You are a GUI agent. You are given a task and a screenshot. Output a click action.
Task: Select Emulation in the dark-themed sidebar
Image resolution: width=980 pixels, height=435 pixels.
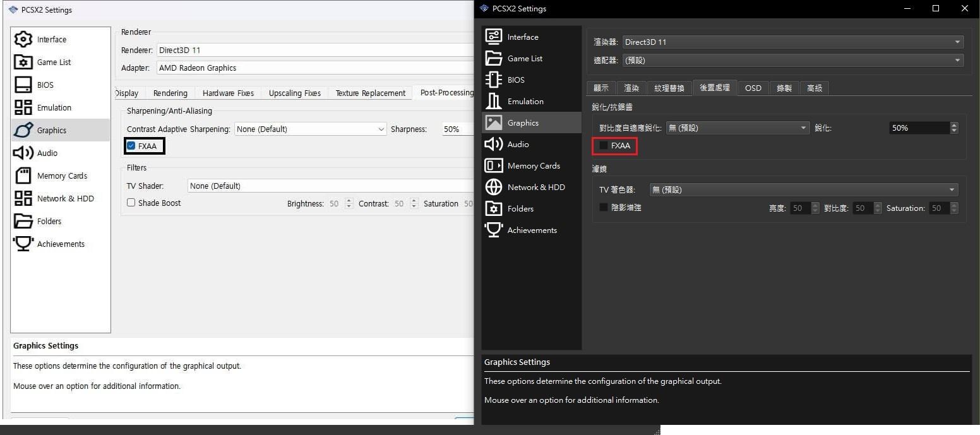pos(525,101)
